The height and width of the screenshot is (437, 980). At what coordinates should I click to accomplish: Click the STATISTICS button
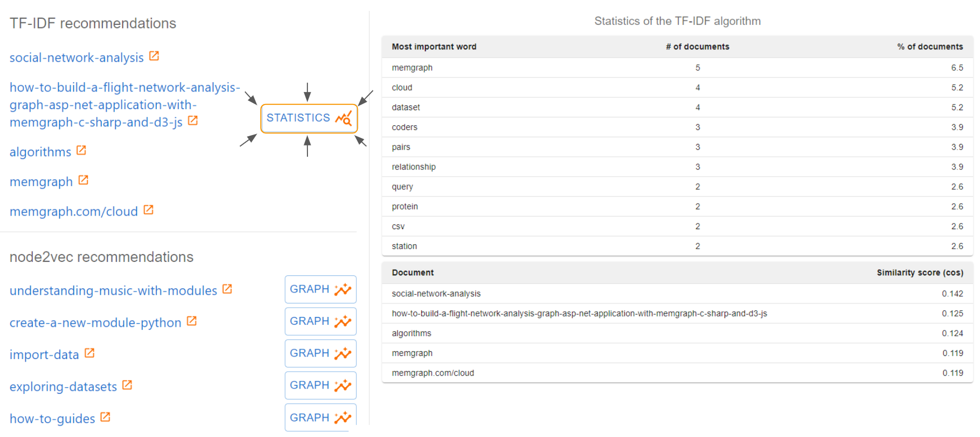pos(309,118)
